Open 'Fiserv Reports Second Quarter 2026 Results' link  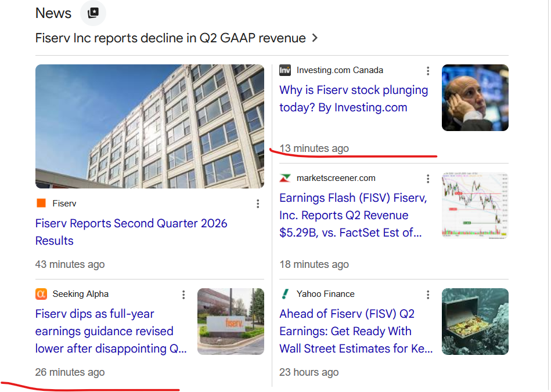click(x=131, y=232)
